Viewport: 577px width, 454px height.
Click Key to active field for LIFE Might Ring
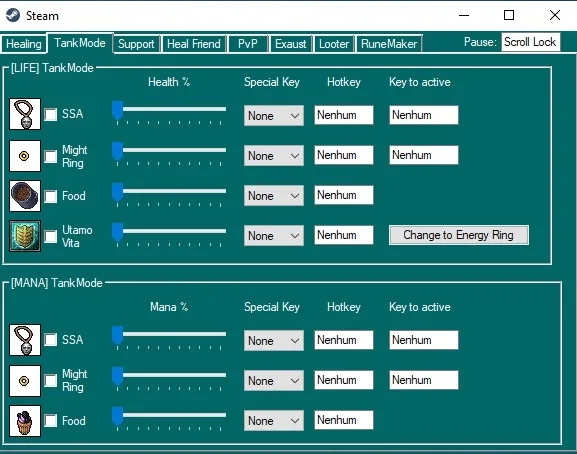coord(424,155)
